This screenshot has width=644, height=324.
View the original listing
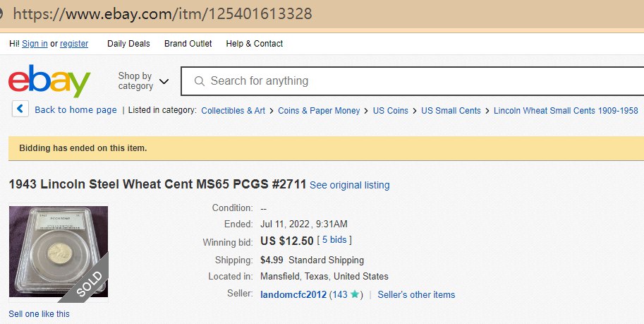349,185
